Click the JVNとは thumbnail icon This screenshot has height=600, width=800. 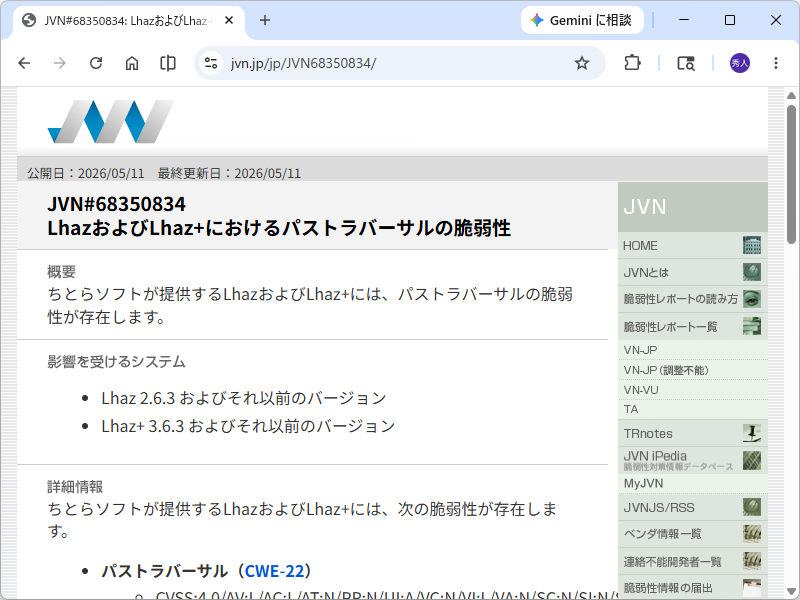(752, 272)
